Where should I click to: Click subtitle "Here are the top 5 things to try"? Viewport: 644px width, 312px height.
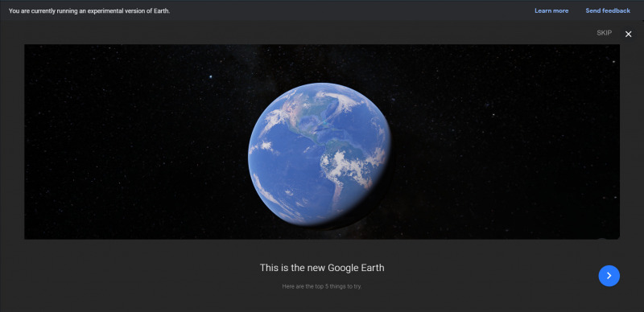coord(322,286)
